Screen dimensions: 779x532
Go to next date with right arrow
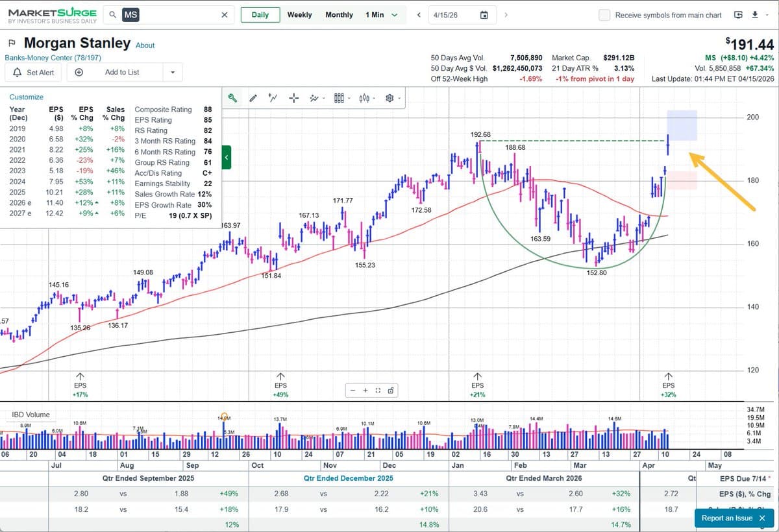506,15
